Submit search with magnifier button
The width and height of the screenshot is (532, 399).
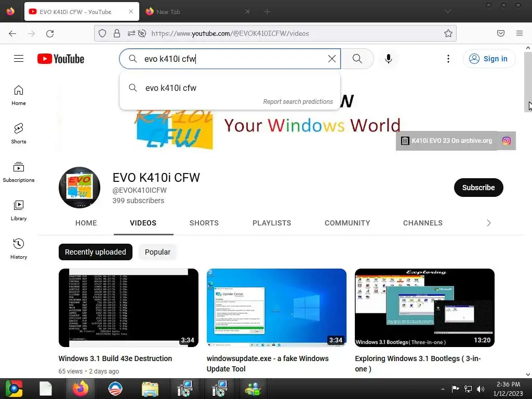pos(357,59)
